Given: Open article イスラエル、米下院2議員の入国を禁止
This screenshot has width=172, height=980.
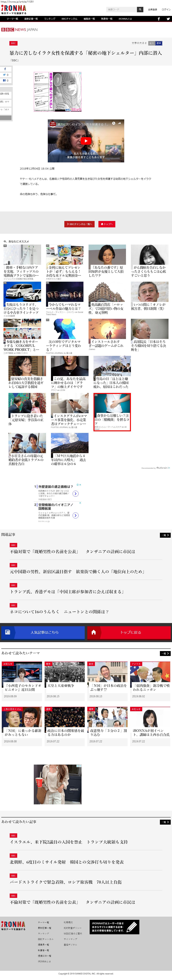Looking at the screenshot, I should [69, 842].
